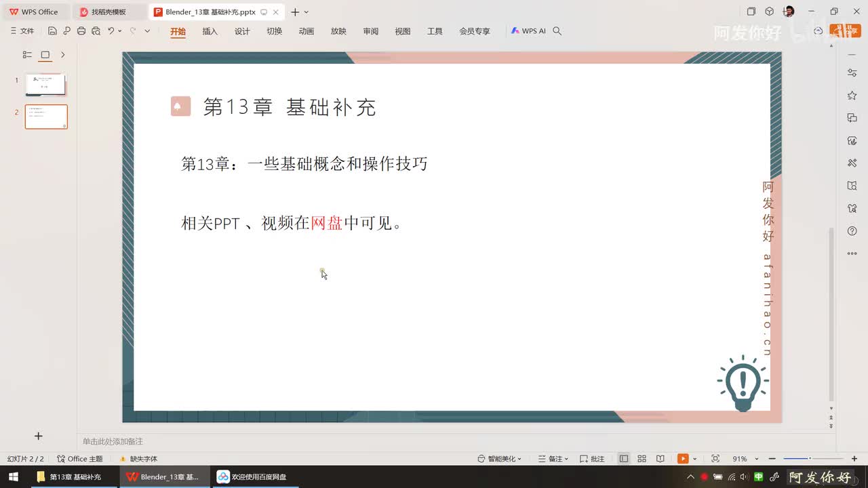This screenshot has height=488, width=868.
Task: Select the 切换 ribbon tab
Action: pos(275,31)
